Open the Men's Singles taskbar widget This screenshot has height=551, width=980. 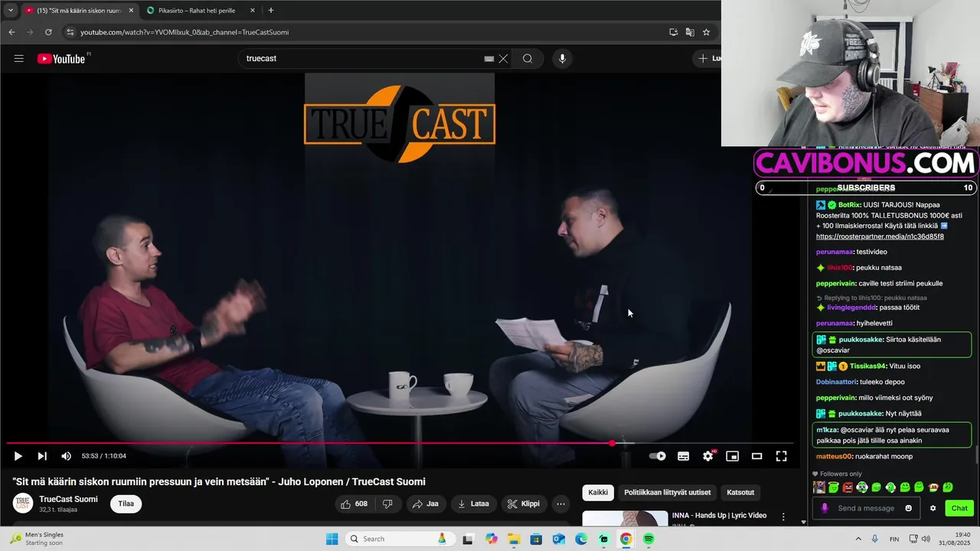[37, 539]
